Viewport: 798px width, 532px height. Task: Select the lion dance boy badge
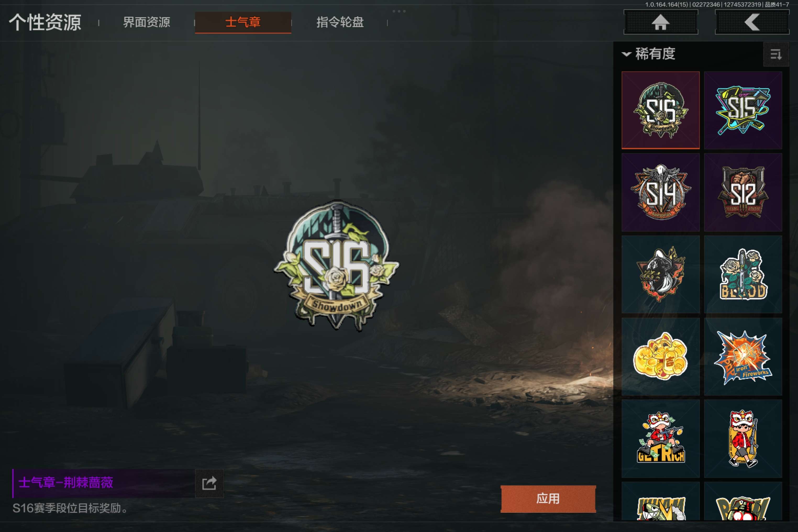[x=743, y=438]
